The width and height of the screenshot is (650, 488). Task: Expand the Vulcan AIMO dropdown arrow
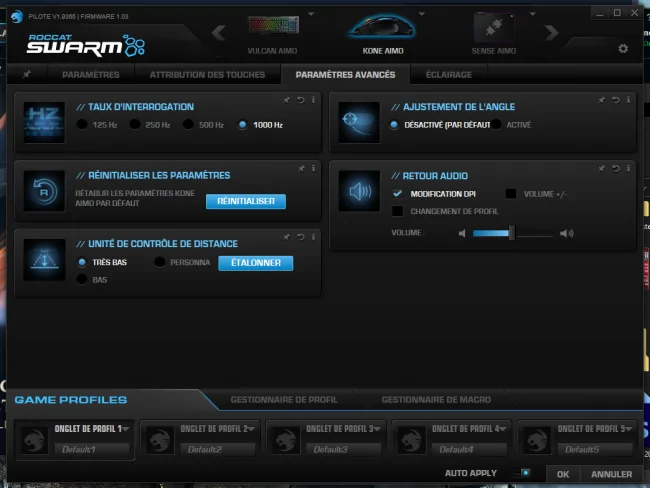pos(311,14)
